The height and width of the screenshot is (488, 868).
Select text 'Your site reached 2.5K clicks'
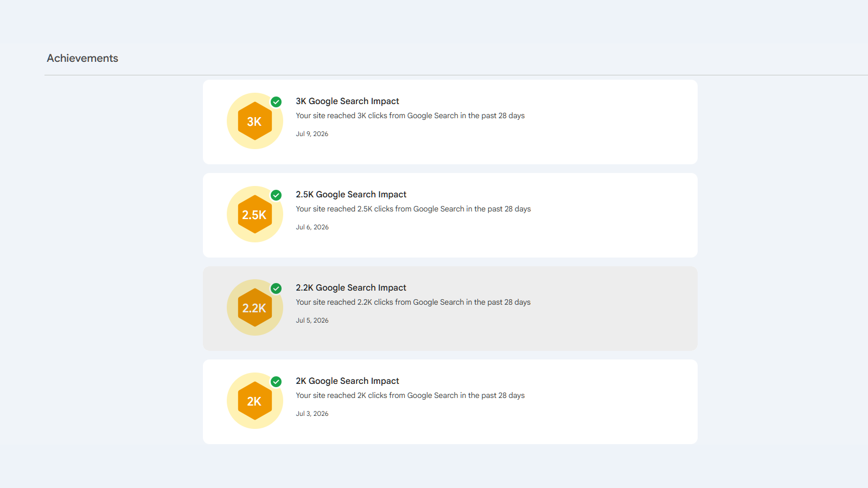pos(344,209)
